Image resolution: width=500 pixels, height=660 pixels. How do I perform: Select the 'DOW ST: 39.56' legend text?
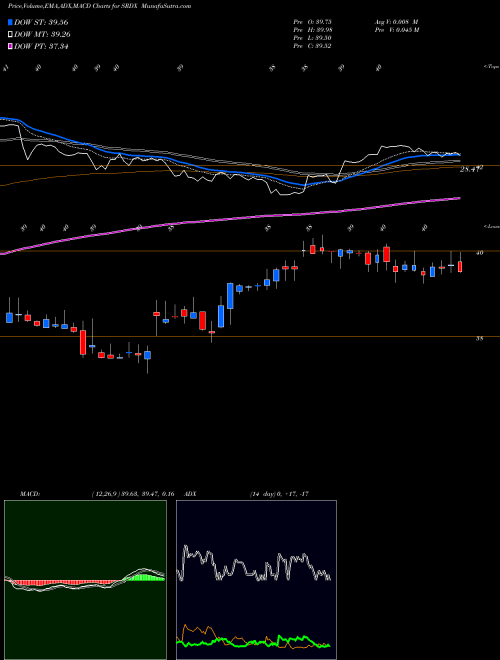point(41,22)
